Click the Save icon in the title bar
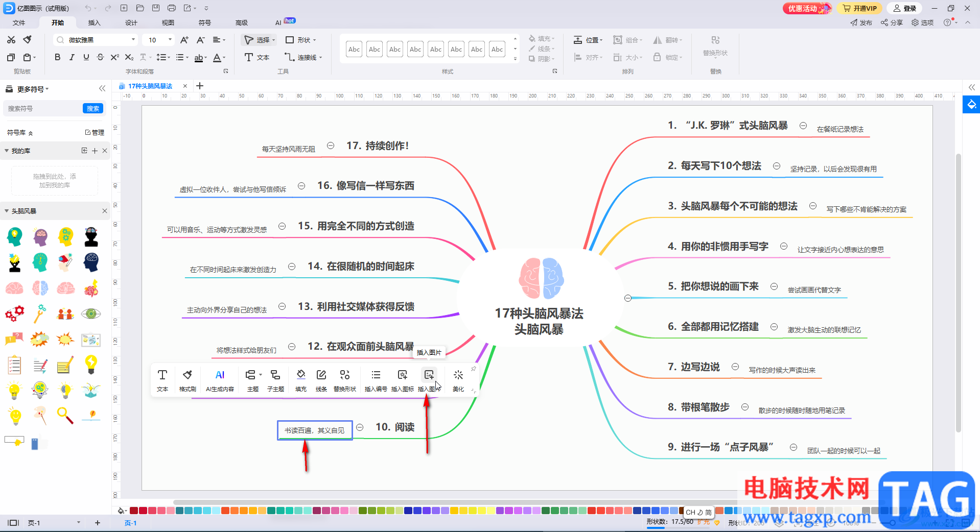Screen dimensions: 980x532 156,8
